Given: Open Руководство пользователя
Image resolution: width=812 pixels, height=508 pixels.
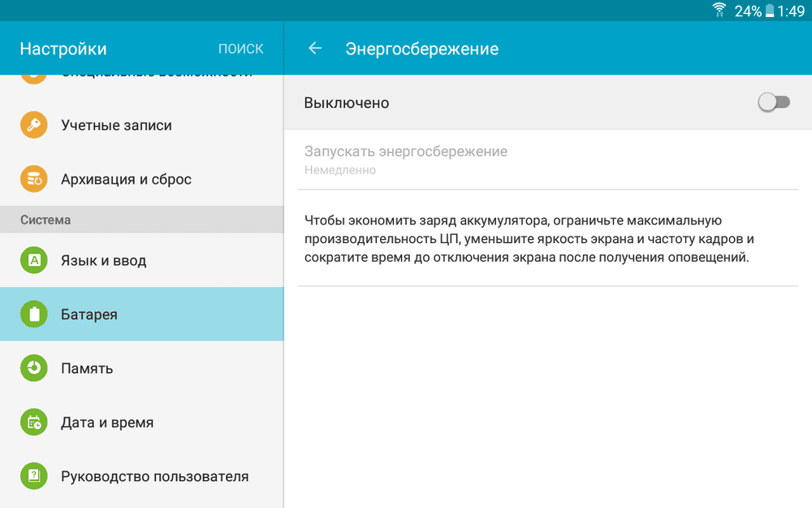Looking at the screenshot, I should pyautogui.click(x=142, y=475).
